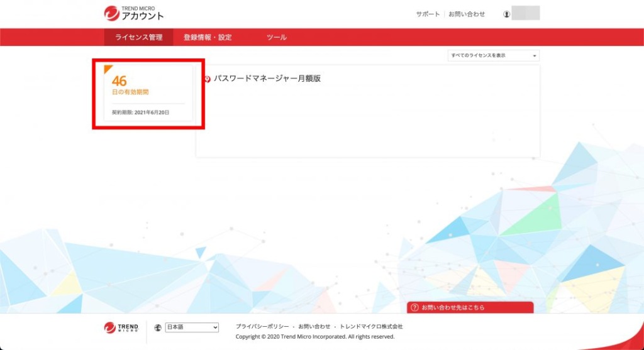644x350 pixels.
Task: Open the user account profile icon
Action: [506, 14]
